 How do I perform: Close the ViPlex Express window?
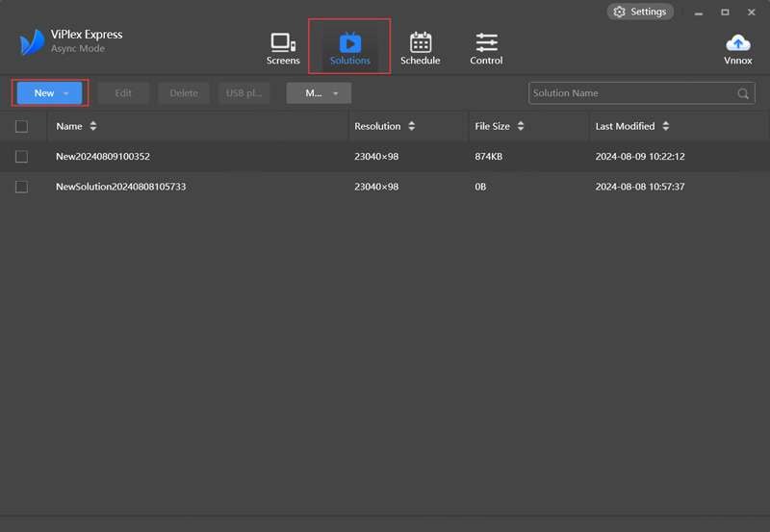[x=752, y=13]
